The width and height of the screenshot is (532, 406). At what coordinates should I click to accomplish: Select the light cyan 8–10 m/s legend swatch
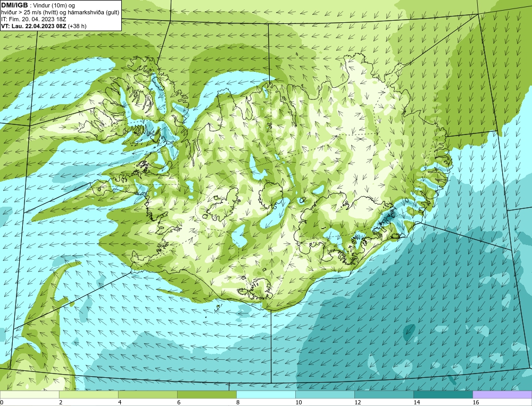point(266,394)
